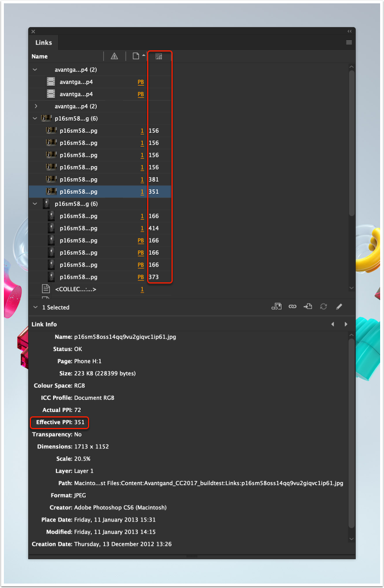Image resolution: width=384 pixels, height=588 pixels.
Task: Click the thumbnail of the 351 PPI link
Action: coord(51,191)
